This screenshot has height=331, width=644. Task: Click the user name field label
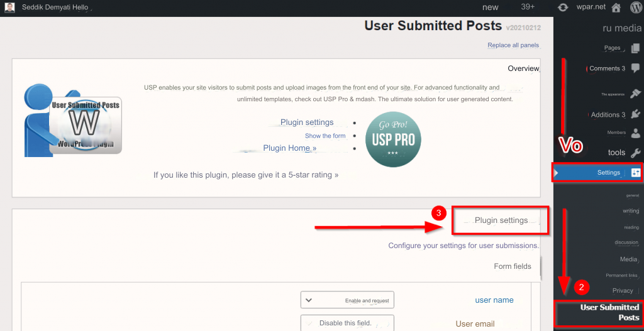(x=494, y=300)
